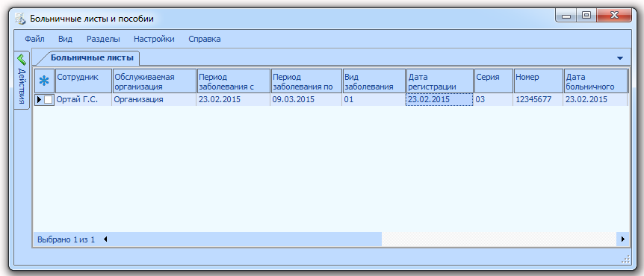Open the Вид menu
Screen dimensions: 644x276
click(65, 39)
